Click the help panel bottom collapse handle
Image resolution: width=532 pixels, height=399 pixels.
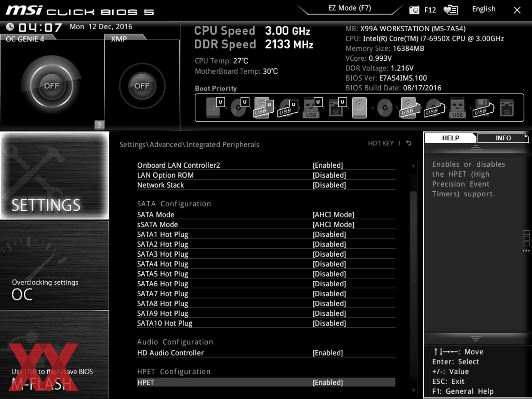point(476,338)
